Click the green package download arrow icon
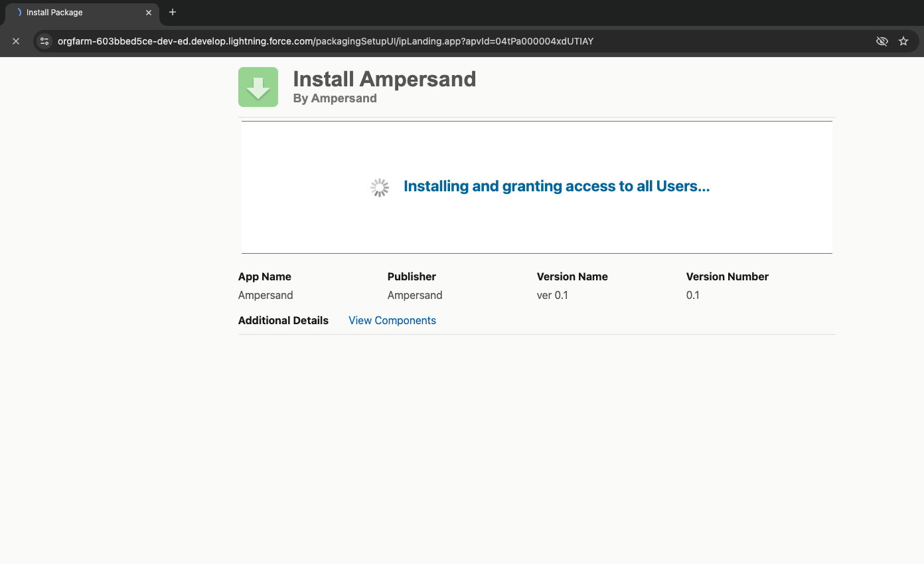The width and height of the screenshot is (924, 564). [x=258, y=87]
